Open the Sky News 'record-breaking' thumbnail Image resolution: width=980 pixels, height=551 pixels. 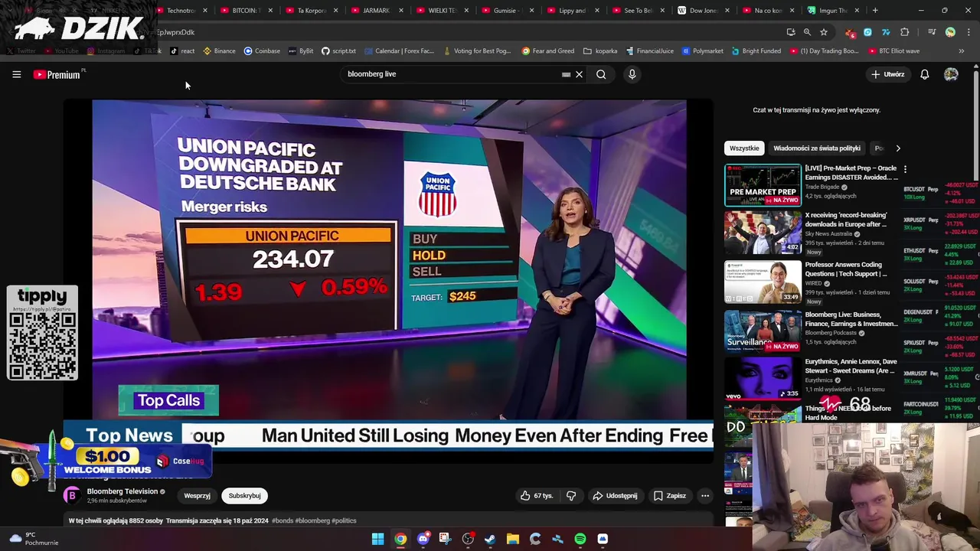click(x=763, y=233)
